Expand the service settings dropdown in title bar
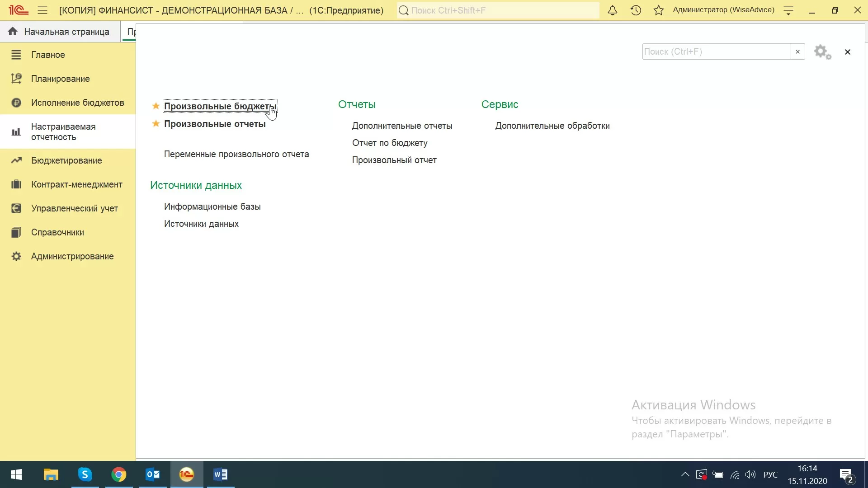This screenshot has width=868, height=488. click(788, 10)
